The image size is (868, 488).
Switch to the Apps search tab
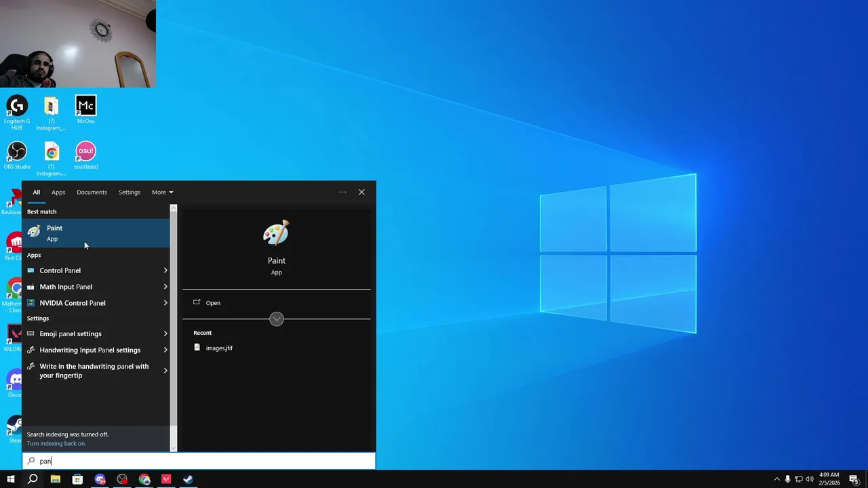(x=58, y=192)
